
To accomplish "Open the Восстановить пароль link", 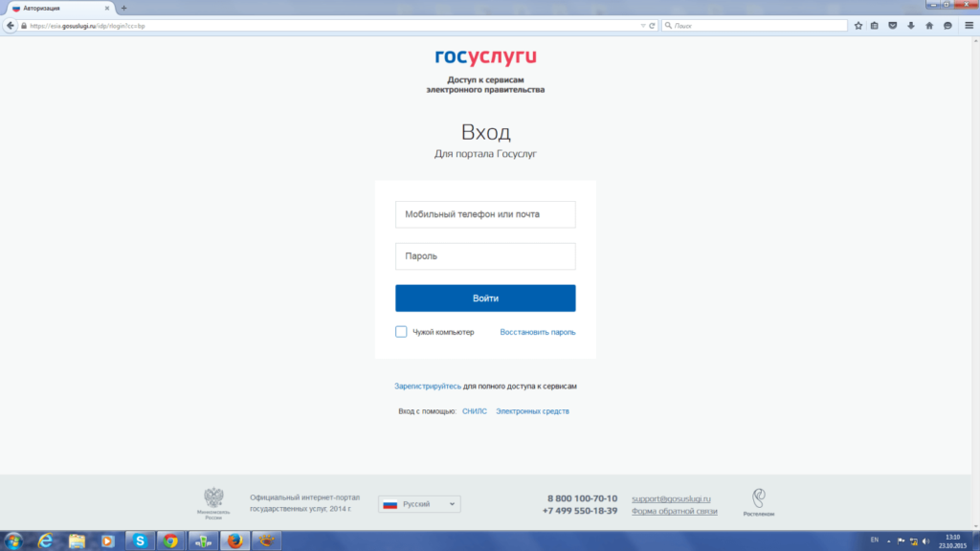I will [538, 332].
